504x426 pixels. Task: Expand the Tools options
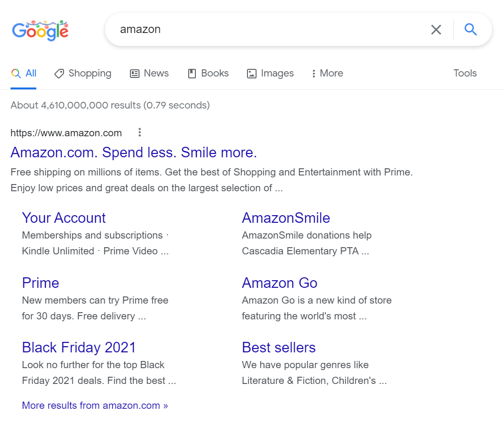[464, 73]
